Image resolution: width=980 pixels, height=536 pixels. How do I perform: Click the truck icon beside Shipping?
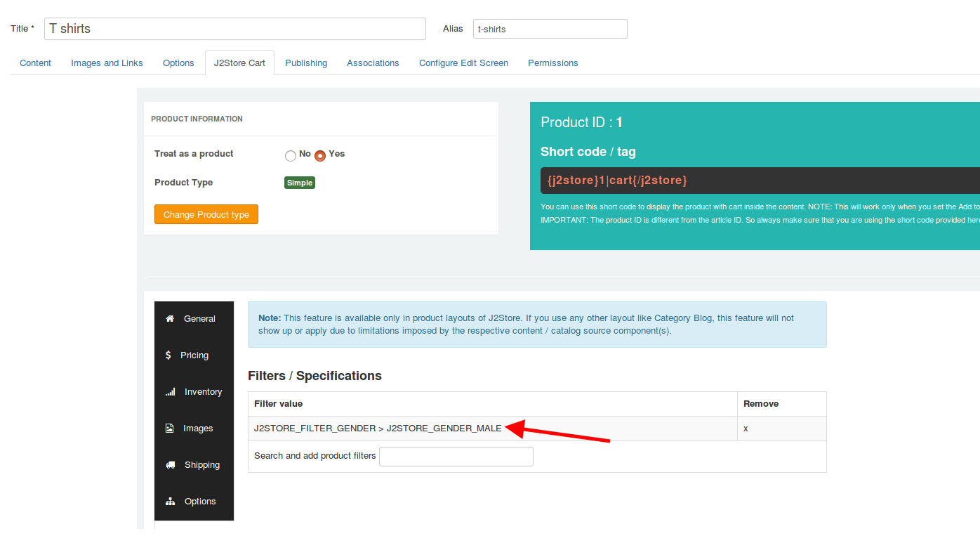coord(171,465)
